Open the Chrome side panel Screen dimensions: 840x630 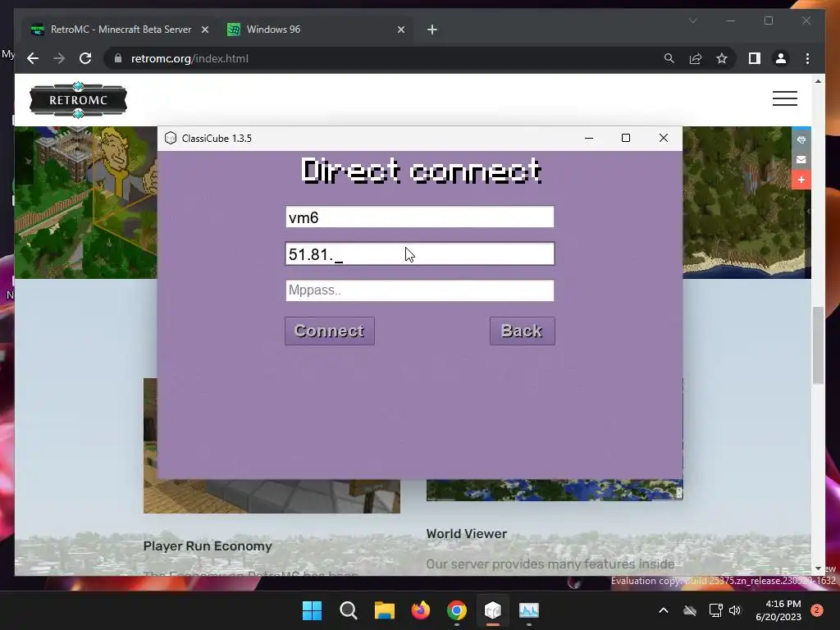pos(755,58)
